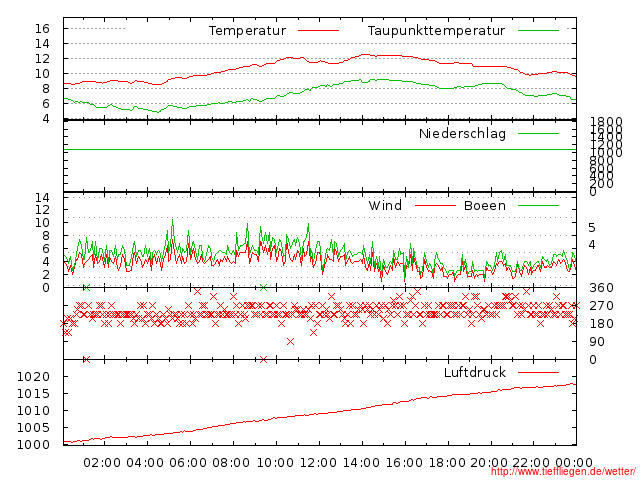Click the Taupunkttemperatur legend label
The image size is (640, 480).
tap(436, 31)
